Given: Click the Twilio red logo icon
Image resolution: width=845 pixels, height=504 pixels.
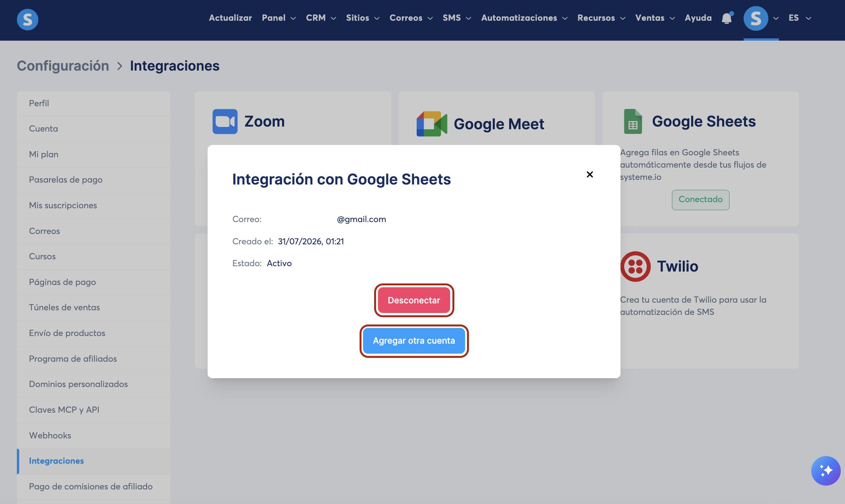Looking at the screenshot, I should click(x=635, y=267).
